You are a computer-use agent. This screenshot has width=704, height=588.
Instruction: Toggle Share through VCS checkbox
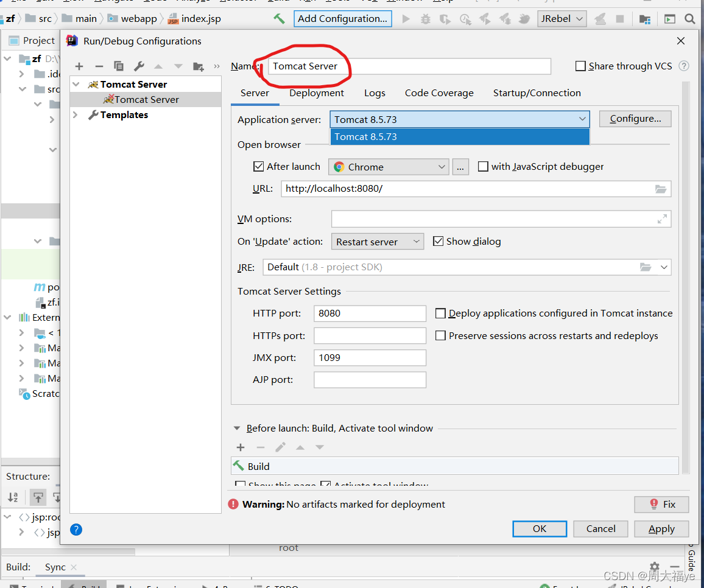(580, 66)
